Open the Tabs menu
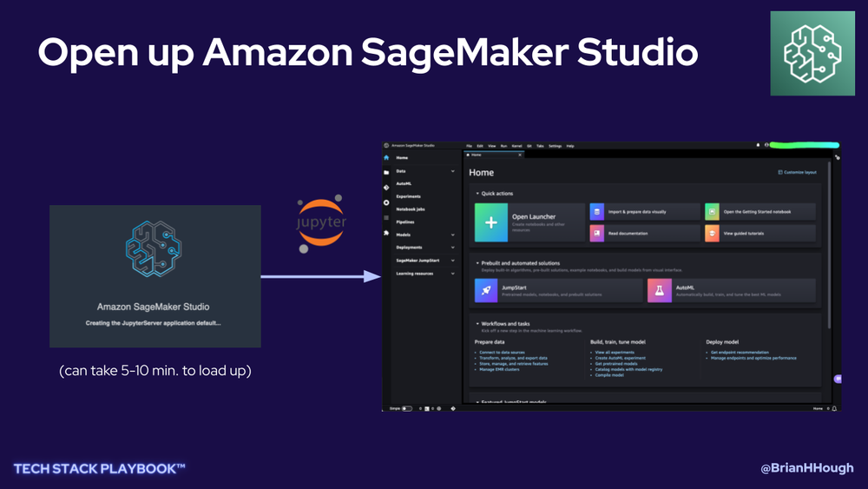The image size is (868, 489). pyautogui.click(x=540, y=146)
